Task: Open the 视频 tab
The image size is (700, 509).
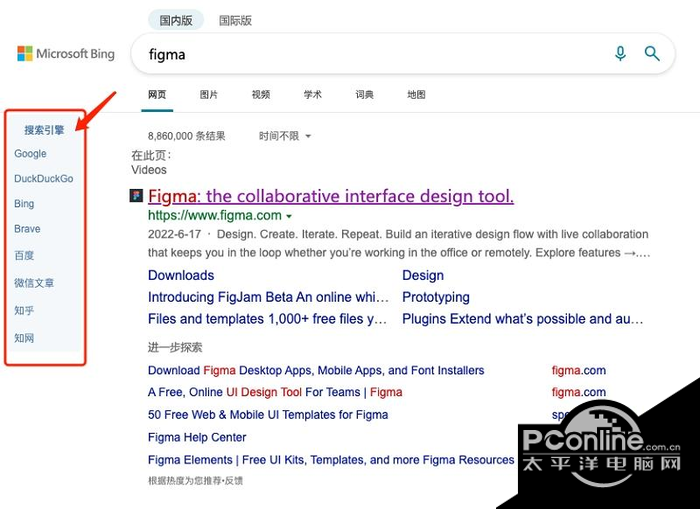Action: [261, 95]
